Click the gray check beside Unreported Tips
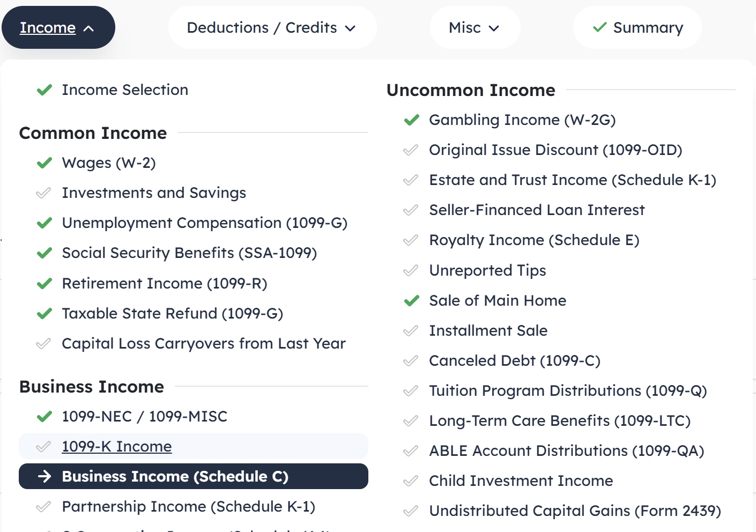The width and height of the screenshot is (756, 532). point(411,271)
